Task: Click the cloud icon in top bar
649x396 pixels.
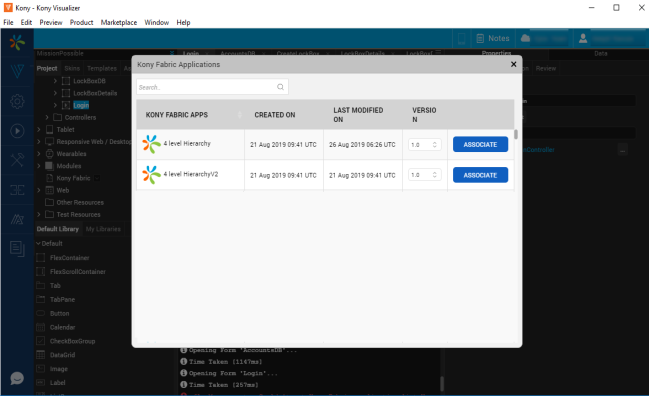Action: [x=525, y=38]
